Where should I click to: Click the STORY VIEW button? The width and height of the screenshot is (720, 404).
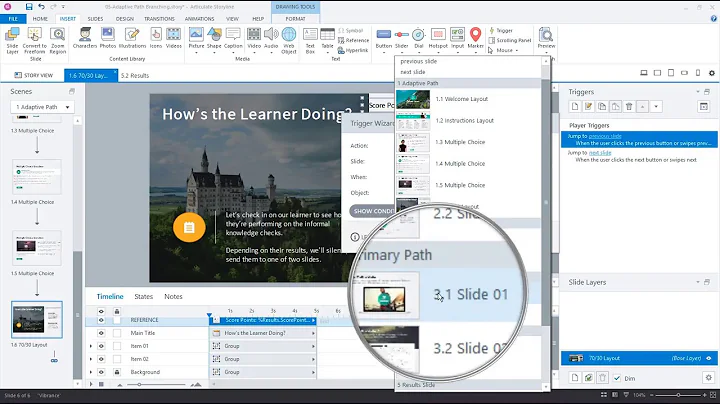[x=34, y=75]
